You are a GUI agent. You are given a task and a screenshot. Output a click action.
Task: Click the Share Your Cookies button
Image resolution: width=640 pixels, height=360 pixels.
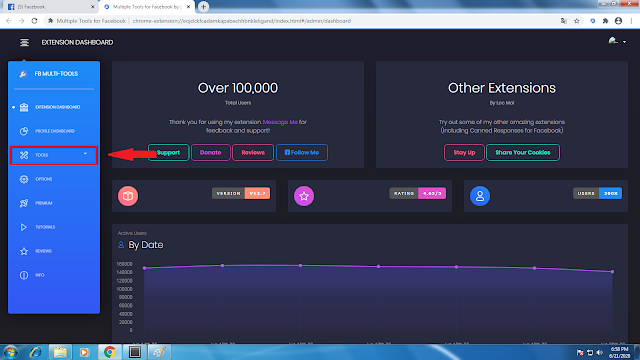[523, 153]
